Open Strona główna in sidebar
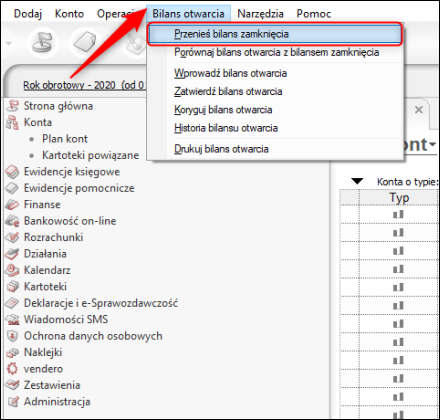440x420 pixels. pyautogui.click(x=58, y=106)
